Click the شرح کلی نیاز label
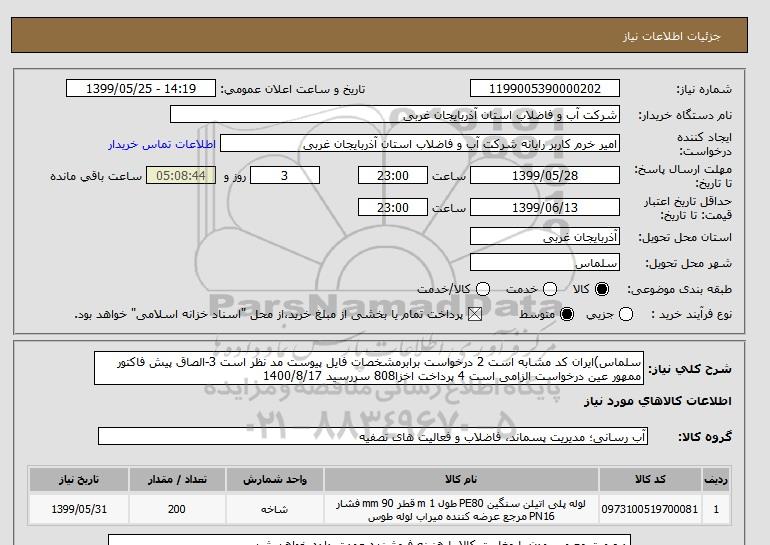 [x=690, y=369]
